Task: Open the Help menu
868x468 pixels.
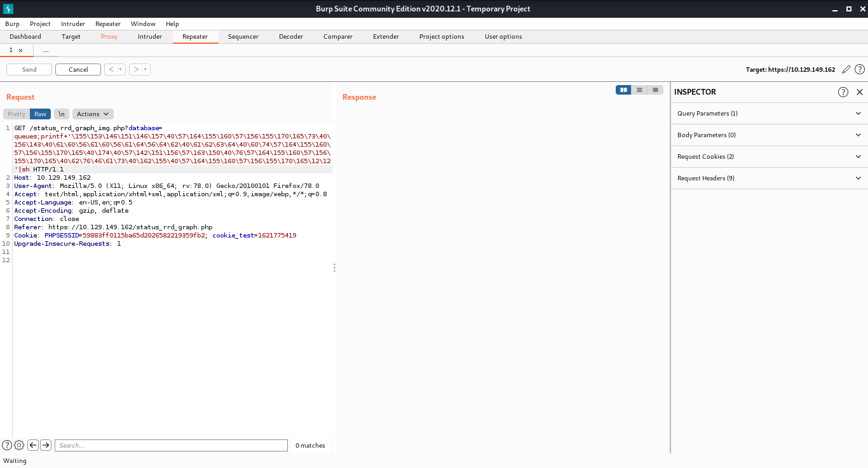Action: (x=172, y=24)
